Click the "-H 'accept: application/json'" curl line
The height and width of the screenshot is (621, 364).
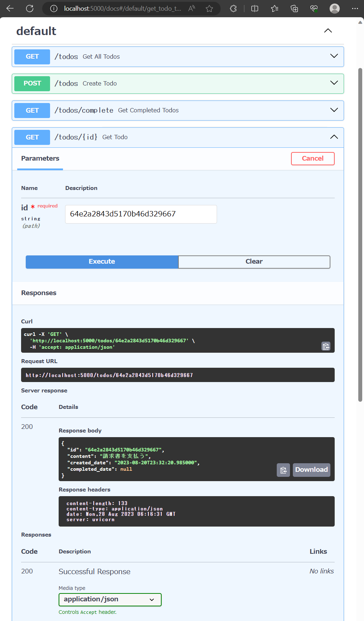click(72, 347)
